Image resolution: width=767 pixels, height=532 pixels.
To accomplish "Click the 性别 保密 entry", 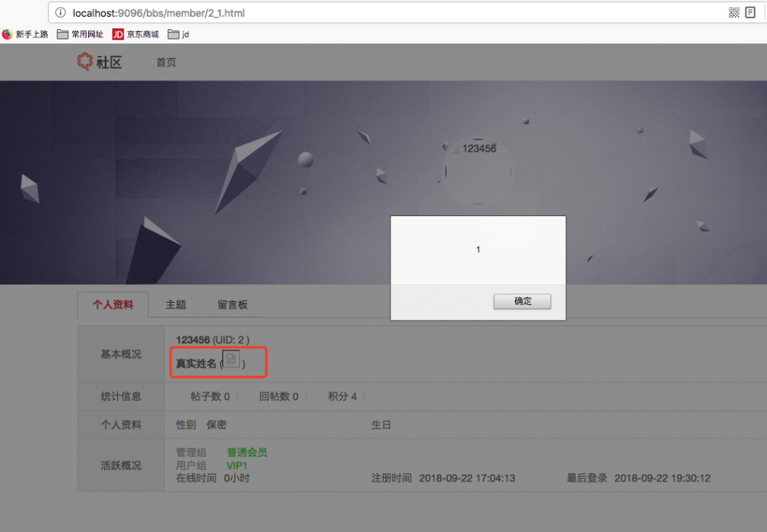I will click(x=201, y=425).
